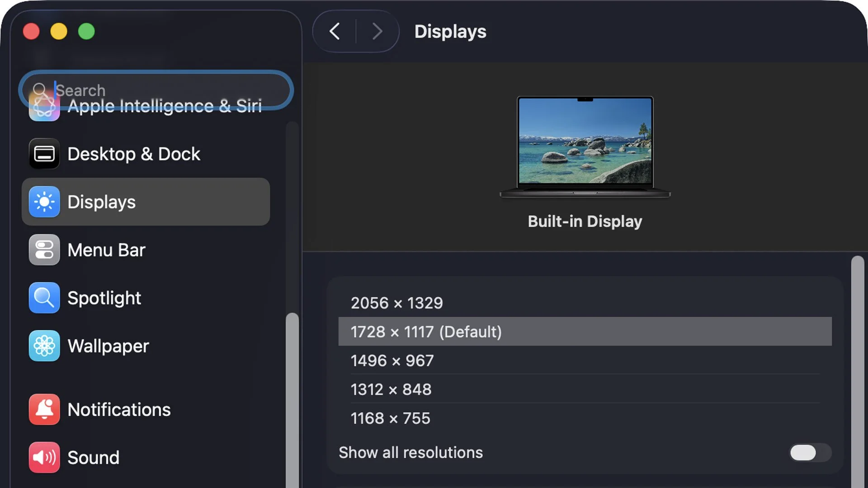
Task: Select 1728 × 1117 (Default) resolution
Action: click(585, 332)
